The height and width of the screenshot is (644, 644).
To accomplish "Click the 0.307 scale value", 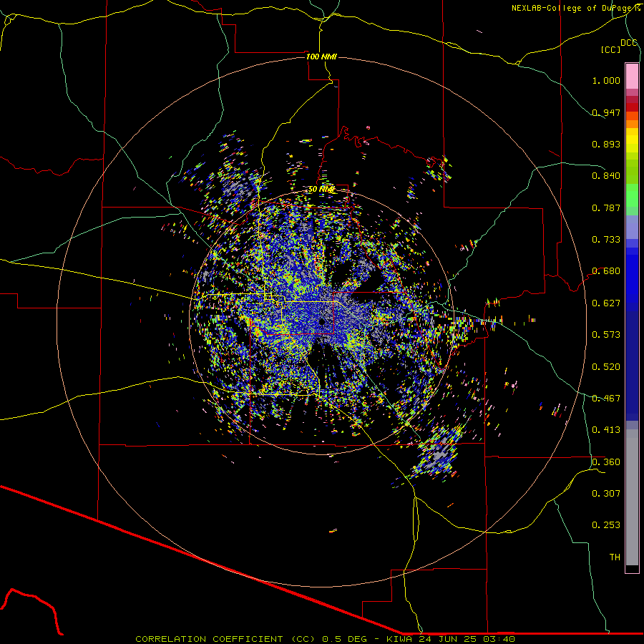I will pos(606,494).
